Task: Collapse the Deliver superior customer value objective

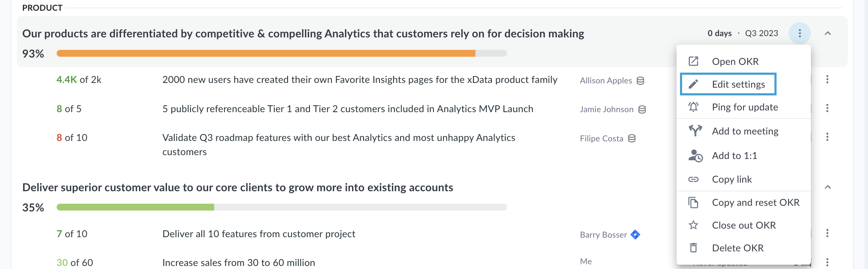Action: pyautogui.click(x=828, y=187)
